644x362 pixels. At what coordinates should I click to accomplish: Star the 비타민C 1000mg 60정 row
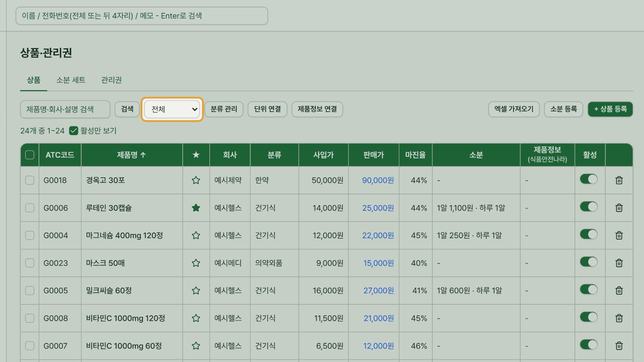196,346
